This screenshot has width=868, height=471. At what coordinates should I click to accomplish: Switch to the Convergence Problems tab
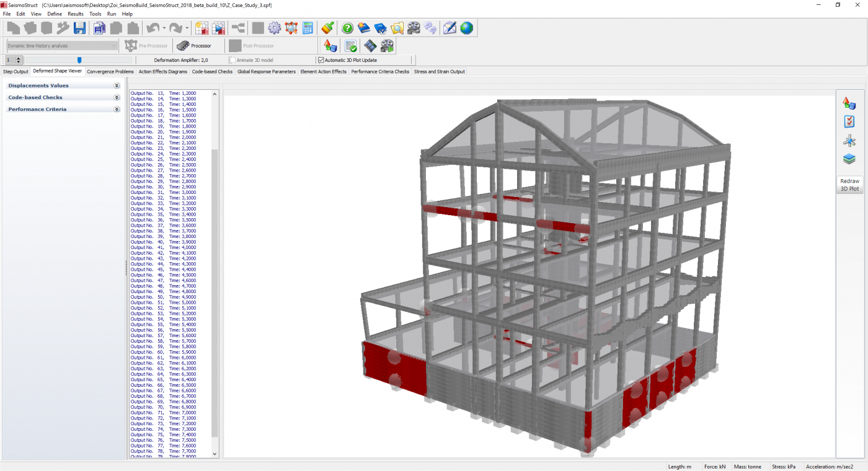tap(110, 72)
